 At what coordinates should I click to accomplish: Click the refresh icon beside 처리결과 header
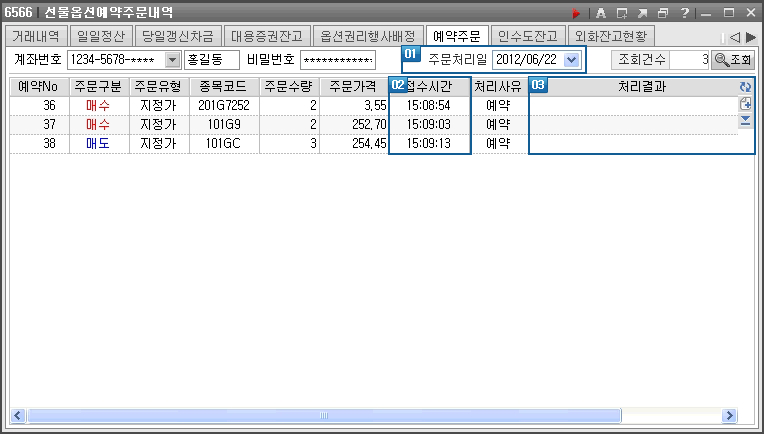click(x=744, y=87)
